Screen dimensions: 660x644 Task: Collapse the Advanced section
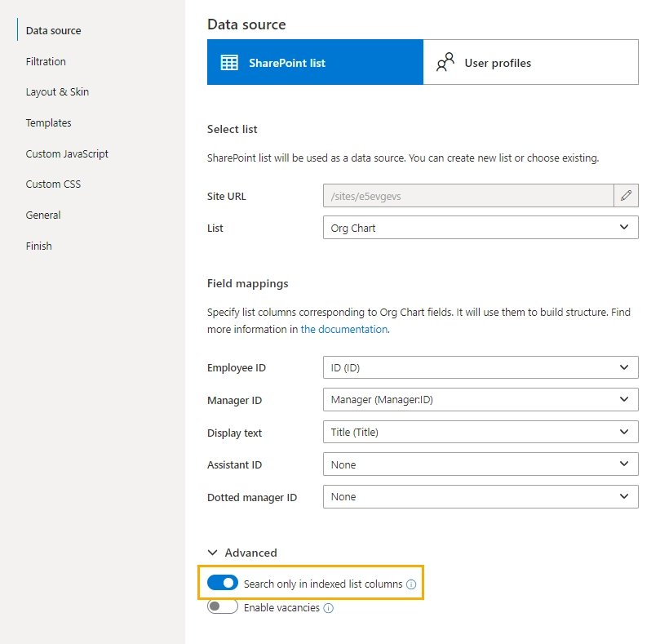[242, 553]
